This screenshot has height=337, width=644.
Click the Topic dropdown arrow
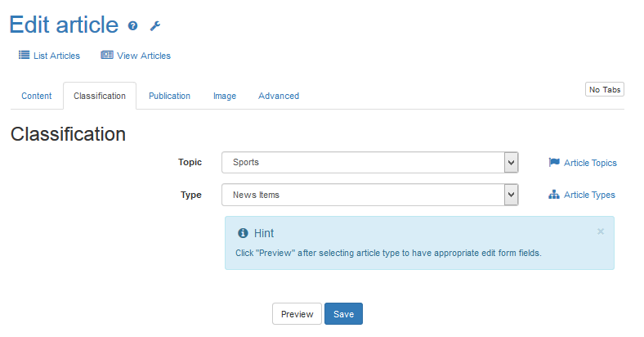coord(512,163)
